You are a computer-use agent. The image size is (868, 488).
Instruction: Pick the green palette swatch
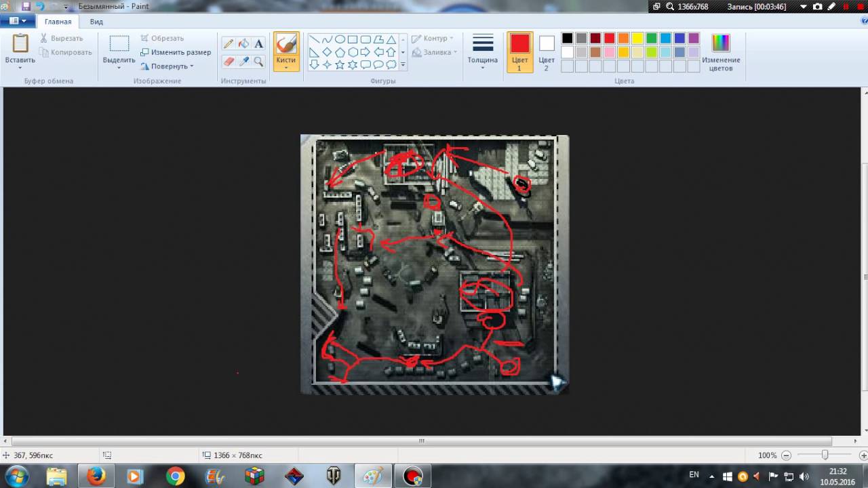pos(652,39)
